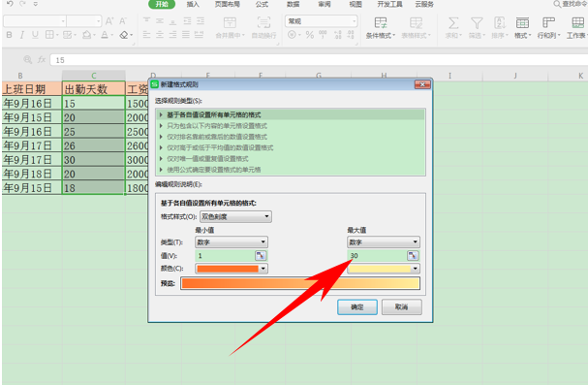Select rule type 仅对高于或低于平均值的数值设置格式
Screen dimensions: 588x385
pos(291,147)
